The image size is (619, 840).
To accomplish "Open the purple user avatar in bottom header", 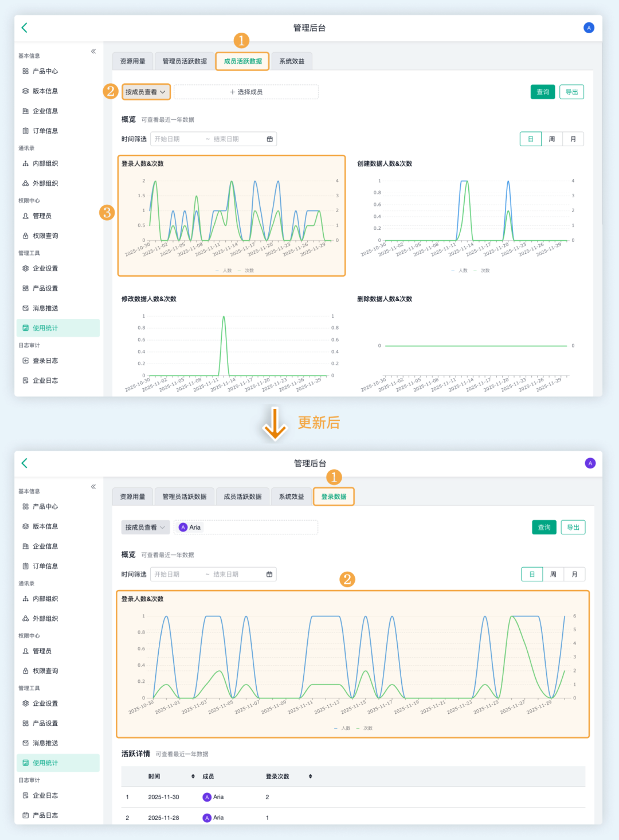I will pos(590,463).
